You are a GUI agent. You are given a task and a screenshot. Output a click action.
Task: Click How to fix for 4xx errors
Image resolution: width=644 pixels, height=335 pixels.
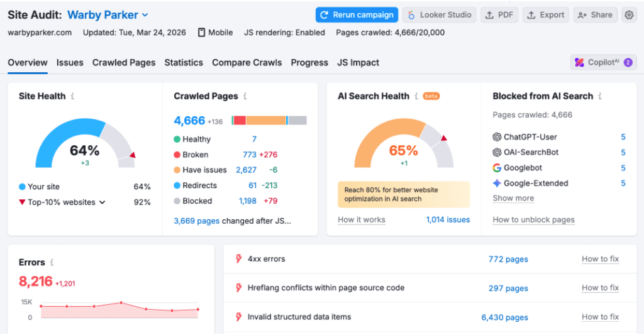[600, 259]
